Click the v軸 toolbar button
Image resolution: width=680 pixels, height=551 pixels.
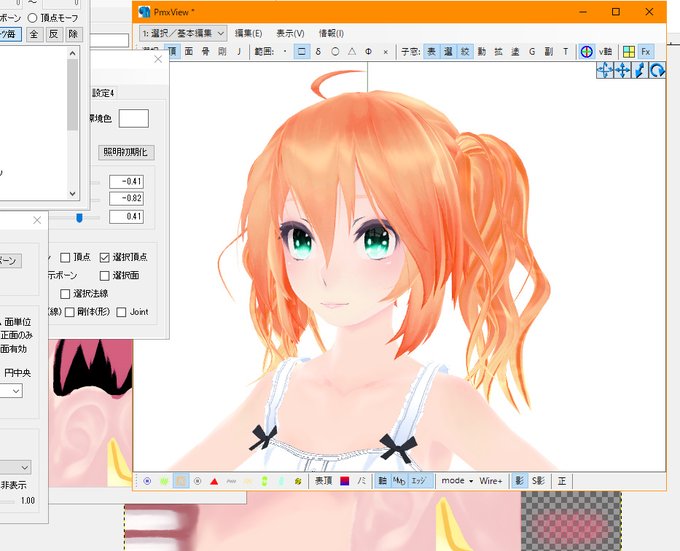605,52
